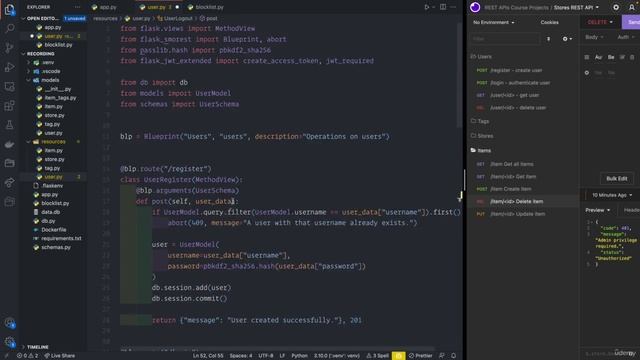Open item_tags.py in the models folder
The height and width of the screenshot is (360, 640).
[60, 98]
